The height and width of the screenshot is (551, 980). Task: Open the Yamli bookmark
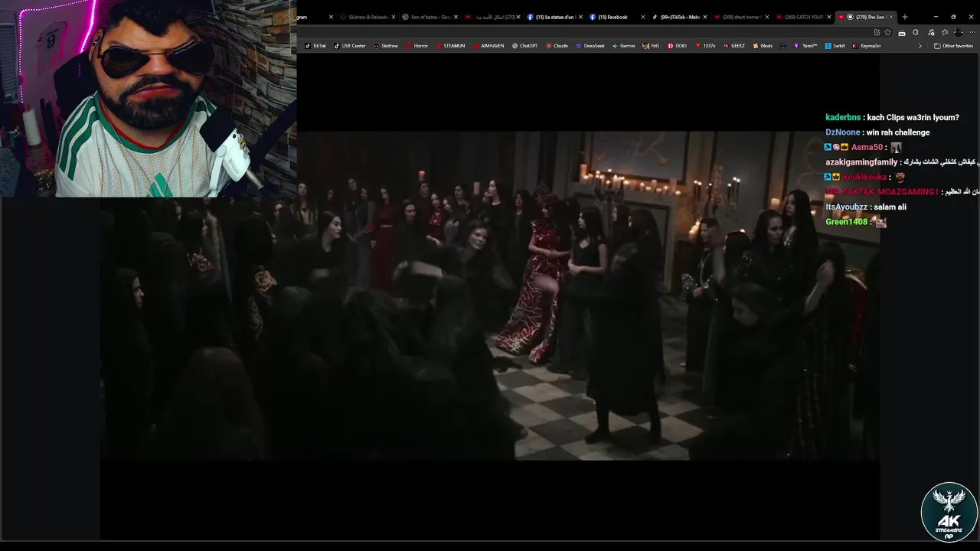805,46
